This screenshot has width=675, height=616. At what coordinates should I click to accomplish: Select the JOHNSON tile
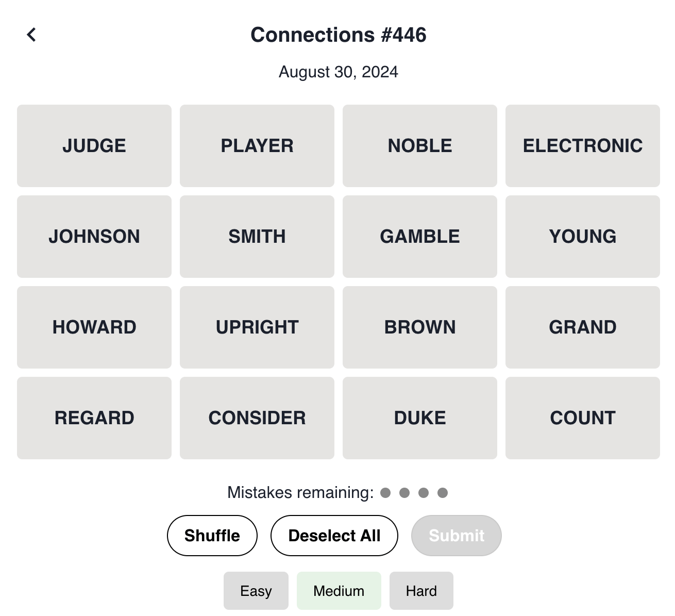click(x=94, y=236)
